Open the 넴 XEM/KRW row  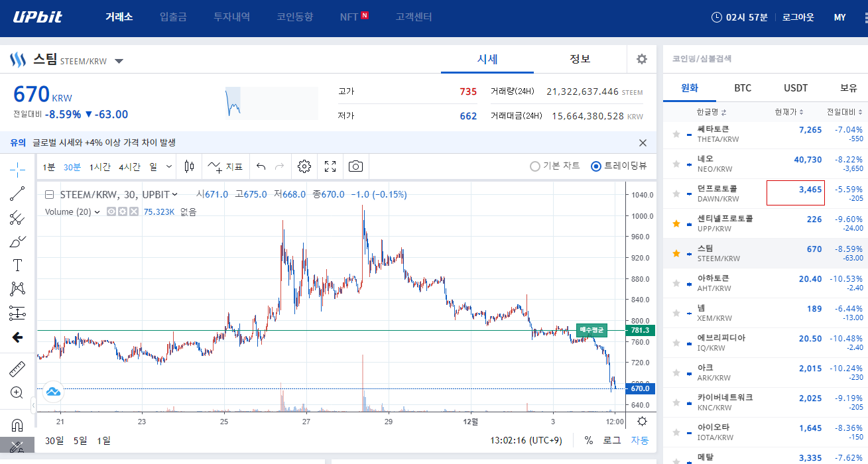[x=765, y=313]
